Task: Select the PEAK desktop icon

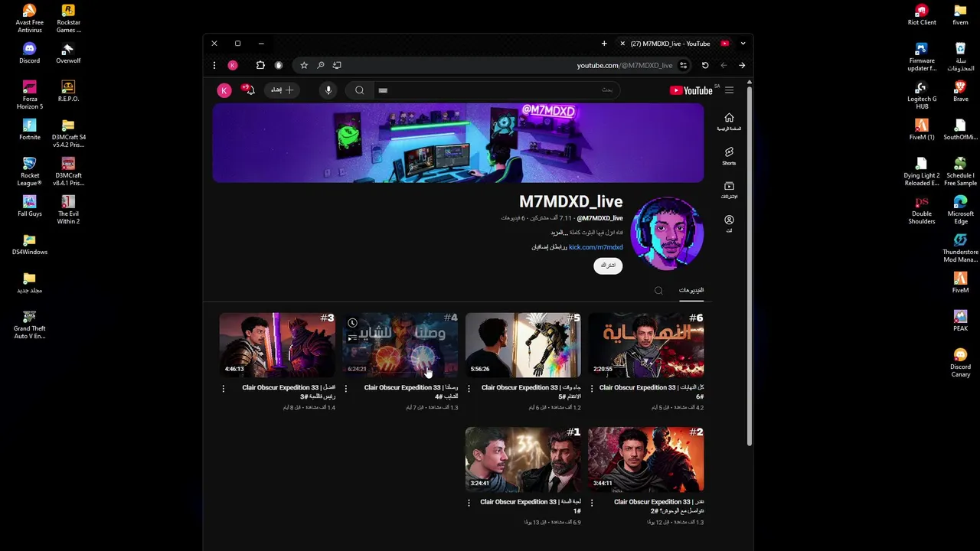Action: (x=960, y=321)
